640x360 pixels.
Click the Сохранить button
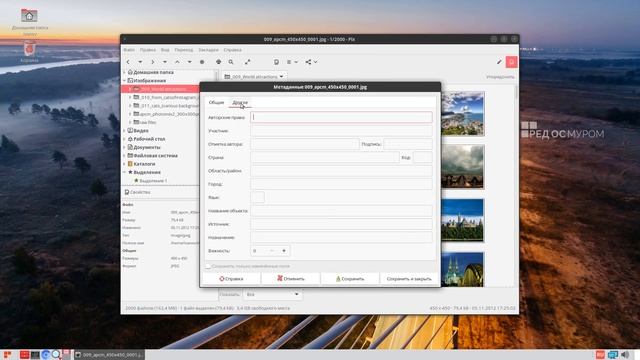point(350,279)
